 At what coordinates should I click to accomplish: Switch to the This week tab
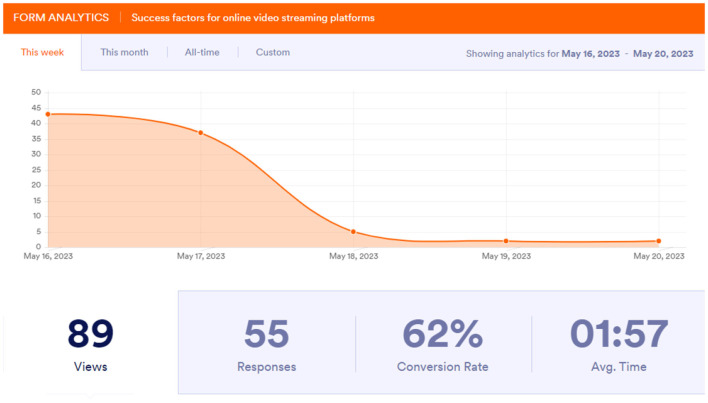click(x=43, y=53)
